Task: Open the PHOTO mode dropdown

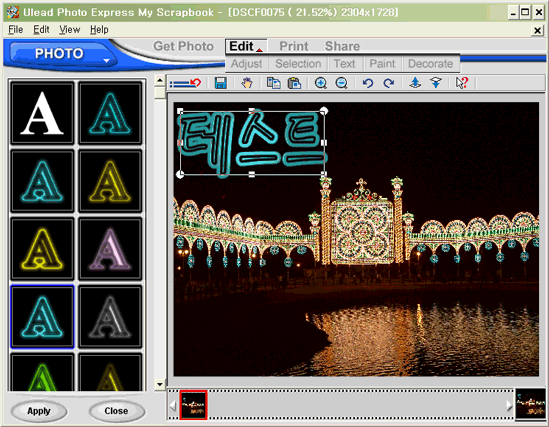Action: click(x=106, y=61)
